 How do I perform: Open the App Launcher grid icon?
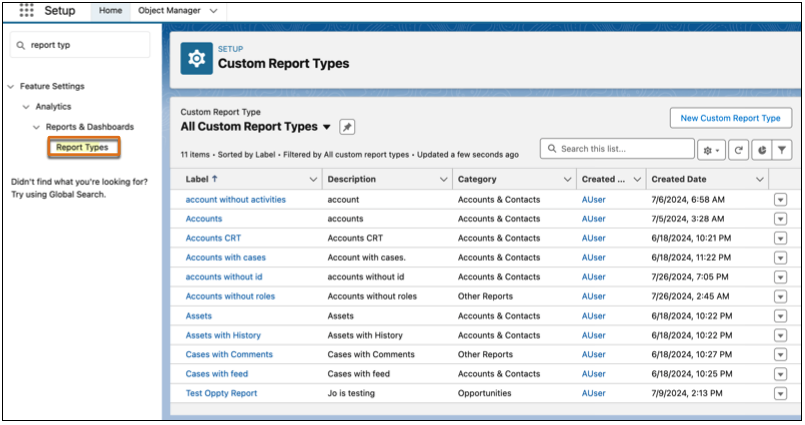point(27,10)
